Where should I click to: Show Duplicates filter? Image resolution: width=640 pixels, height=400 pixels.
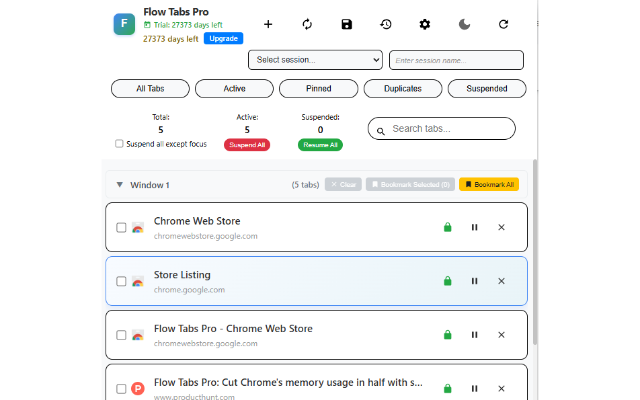pyautogui.click(x=403, y=89)
